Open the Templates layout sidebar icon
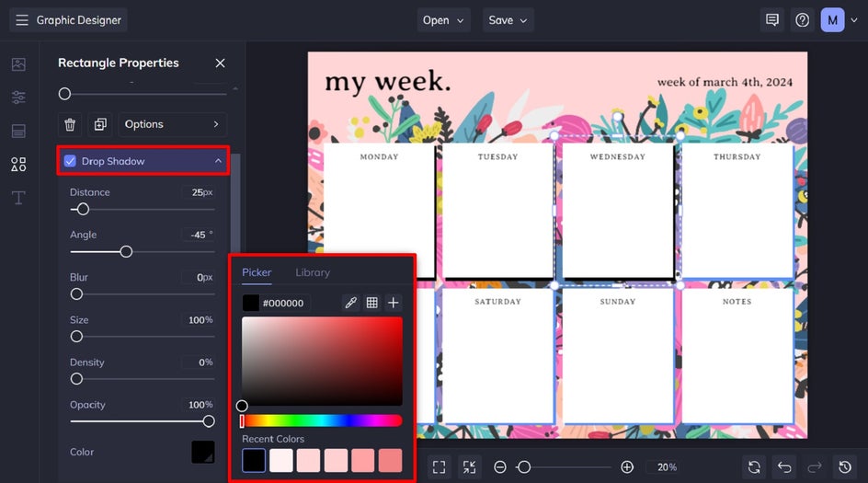 click(x=18, y=132)
